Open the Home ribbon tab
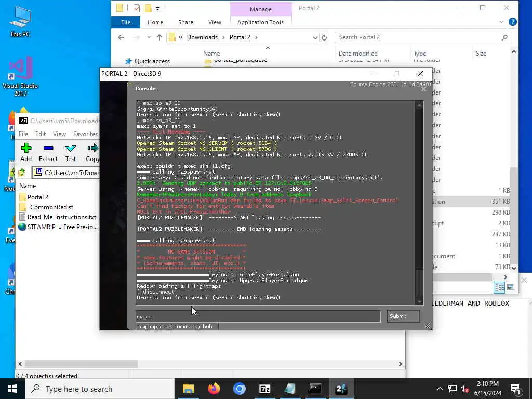The image size is (532, 399). tap(155, 22)
